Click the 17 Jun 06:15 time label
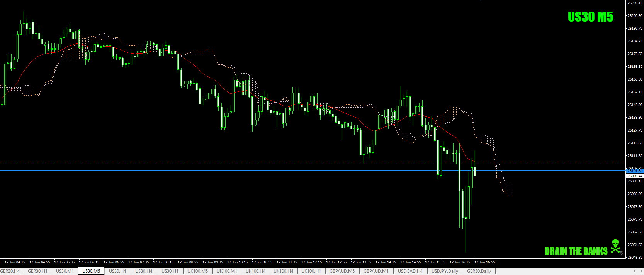Viewport: 644px width, 275px height. tap(89, 262)
